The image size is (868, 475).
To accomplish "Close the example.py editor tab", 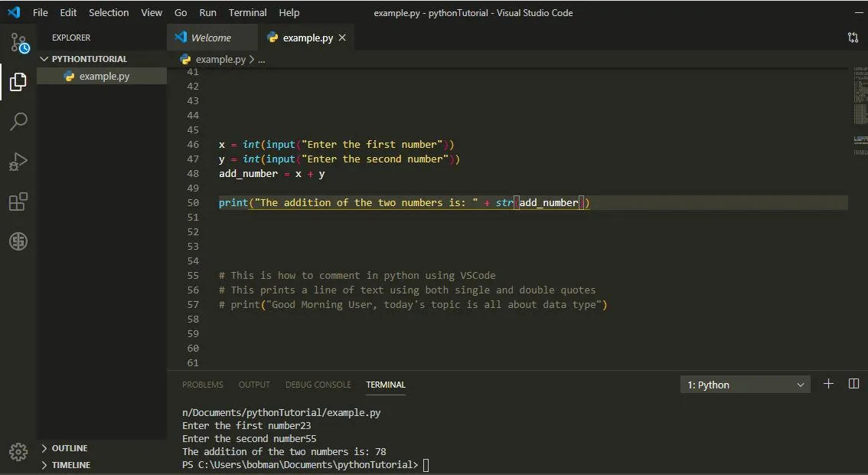I will click(x=342, y=38).
